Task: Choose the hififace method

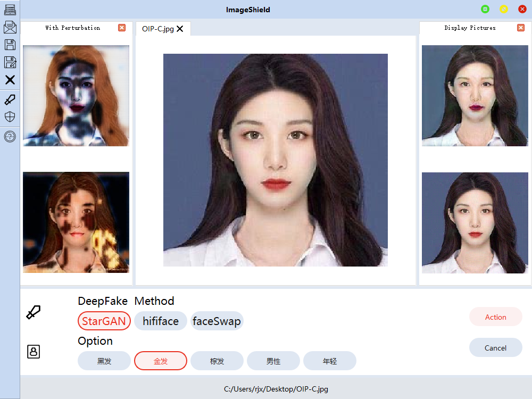Action: (x=160, y=321)
